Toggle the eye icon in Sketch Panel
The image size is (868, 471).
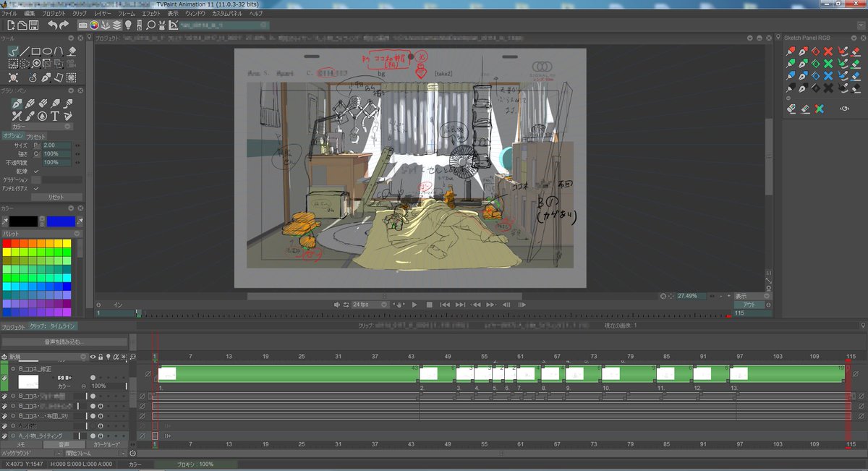click(x=844, y=109)
